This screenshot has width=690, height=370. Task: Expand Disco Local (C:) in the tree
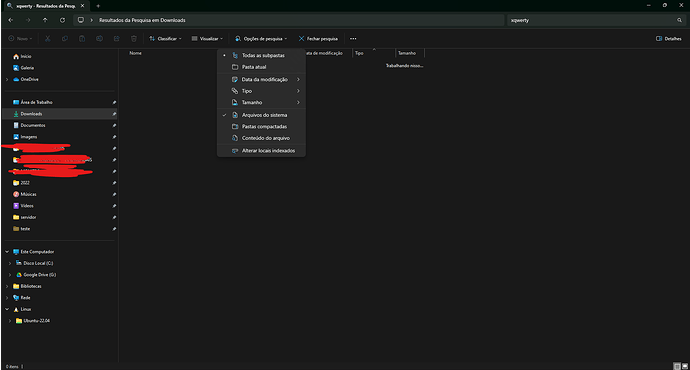[x=10, y=263]
